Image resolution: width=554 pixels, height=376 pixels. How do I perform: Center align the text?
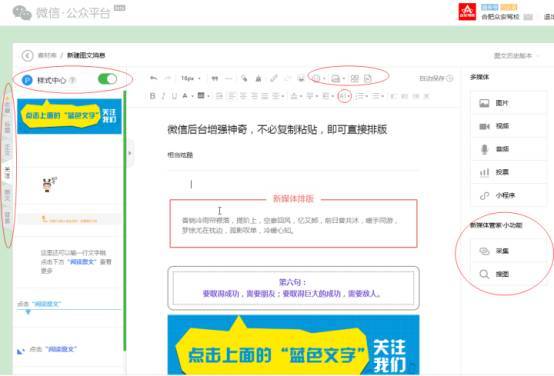pos(243,96)
